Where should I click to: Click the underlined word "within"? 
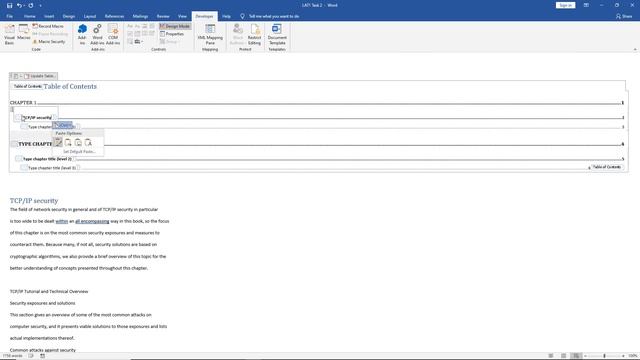click(x=62, y=221)
